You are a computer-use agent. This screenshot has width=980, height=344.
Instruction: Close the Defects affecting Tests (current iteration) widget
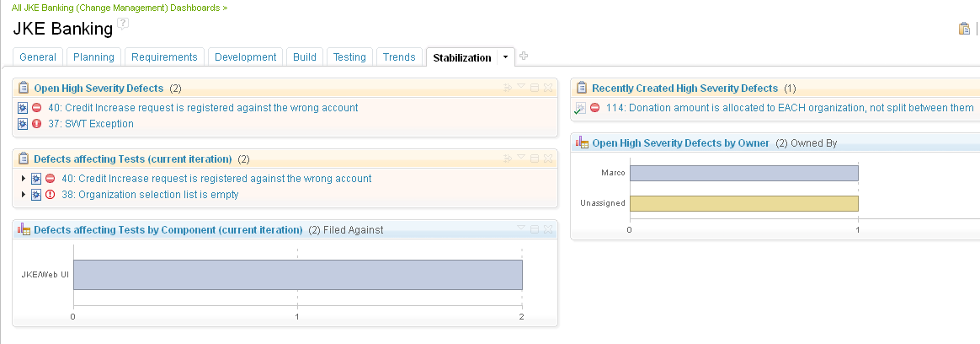coord(548,159)
